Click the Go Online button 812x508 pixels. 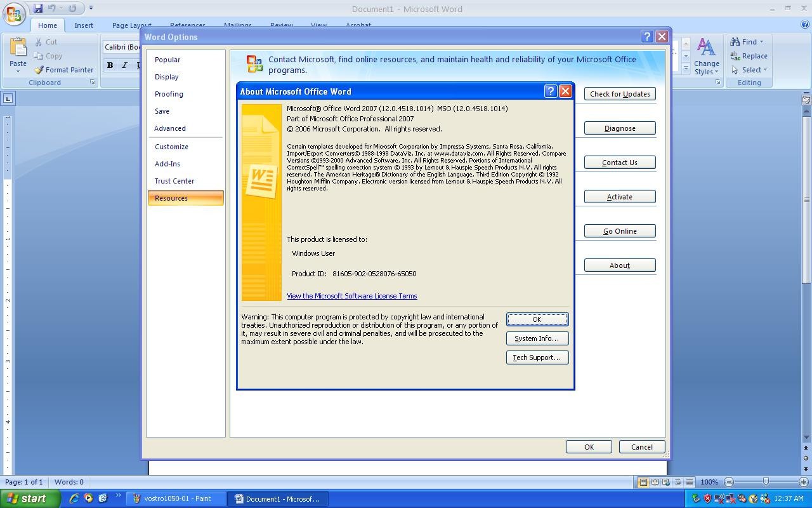click(620, 231)
